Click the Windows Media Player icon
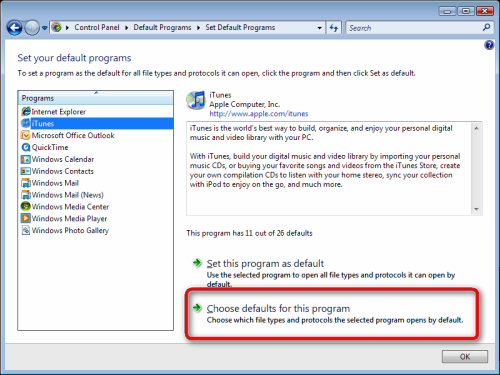 (26, 218)
